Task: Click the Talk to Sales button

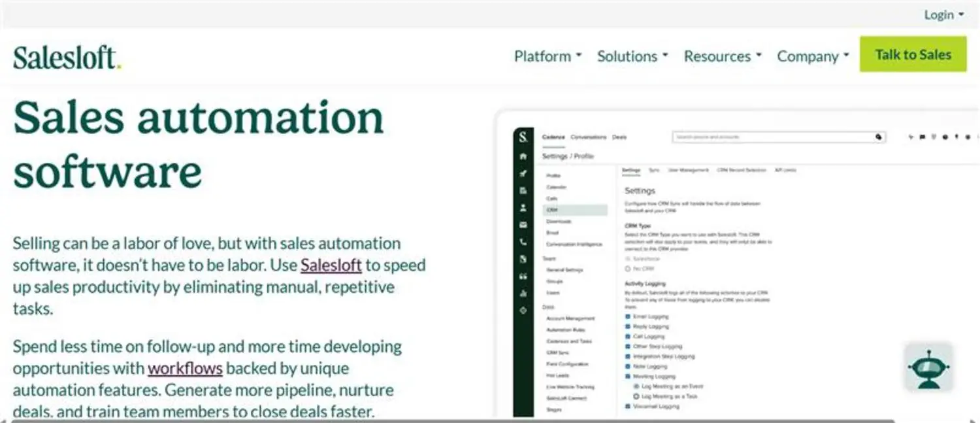Action: pyautogui.click(x=913, y=54)
